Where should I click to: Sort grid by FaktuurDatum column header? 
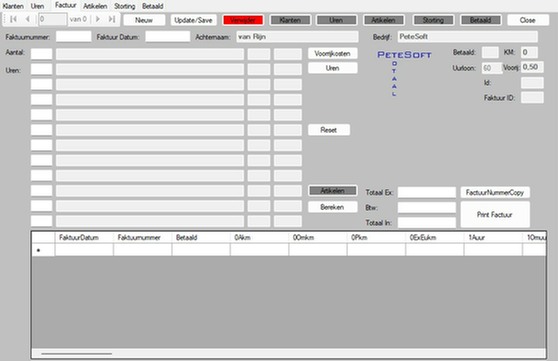[x=84, y=237]
